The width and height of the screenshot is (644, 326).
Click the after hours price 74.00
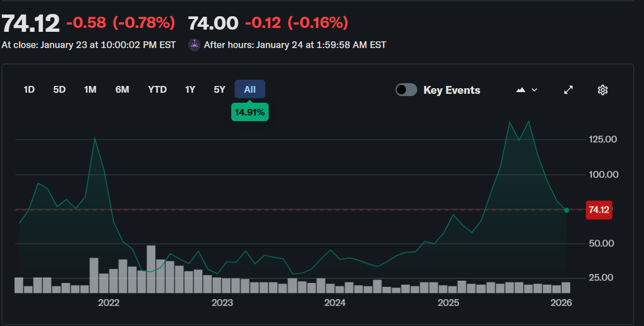click(213, 23)
